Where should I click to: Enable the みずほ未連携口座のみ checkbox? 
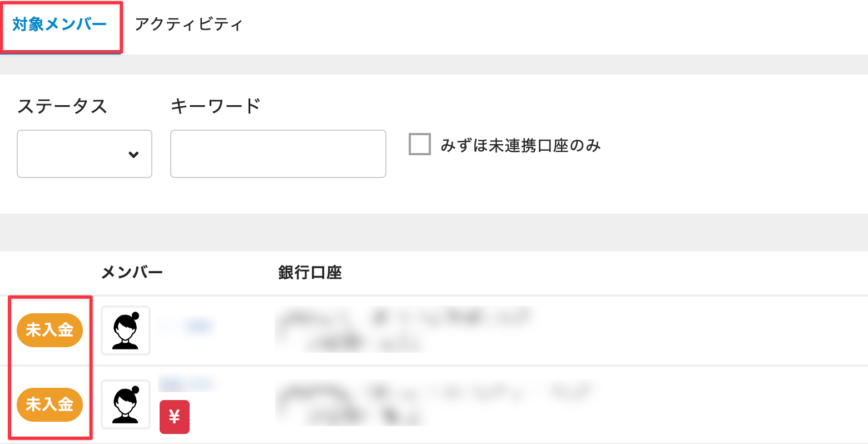click(x=420, y=144)
